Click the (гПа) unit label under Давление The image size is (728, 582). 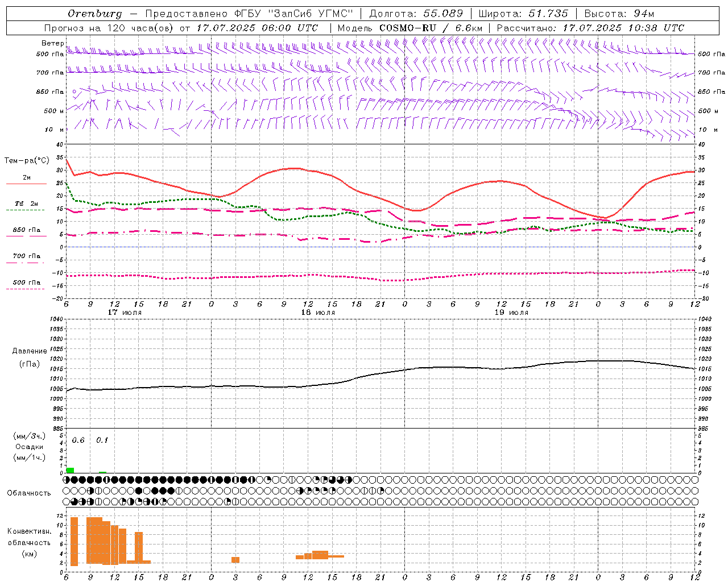click(30, 364)
